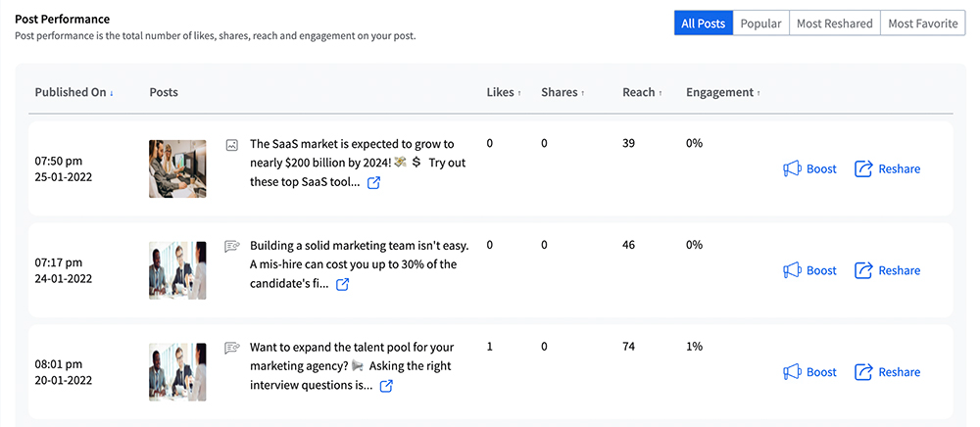Switch to the Popular tab
The image size is (980, 427).
[x=760, y=24]
